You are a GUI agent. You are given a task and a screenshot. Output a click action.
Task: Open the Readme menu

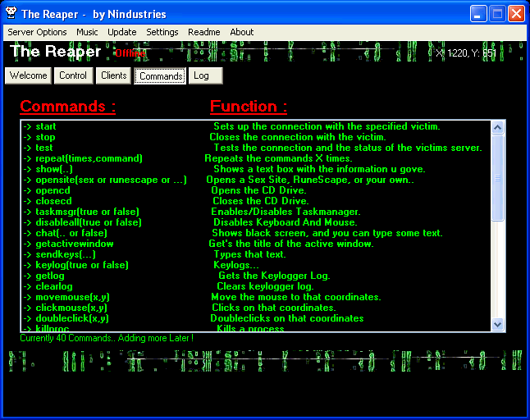pos(204,32)
